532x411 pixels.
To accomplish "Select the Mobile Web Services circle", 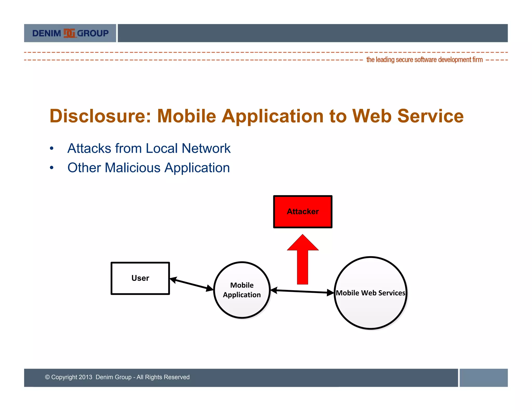I will 371,293.
